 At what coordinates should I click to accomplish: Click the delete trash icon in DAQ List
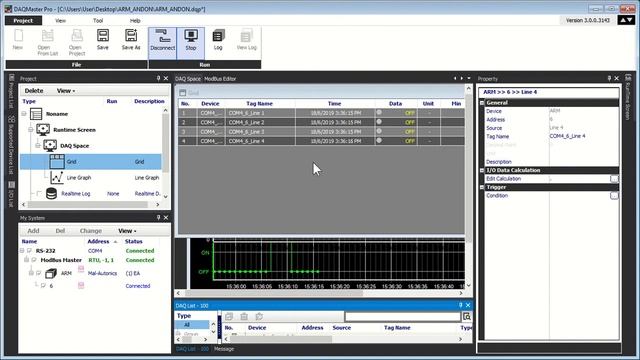click(x=244, y=316)
